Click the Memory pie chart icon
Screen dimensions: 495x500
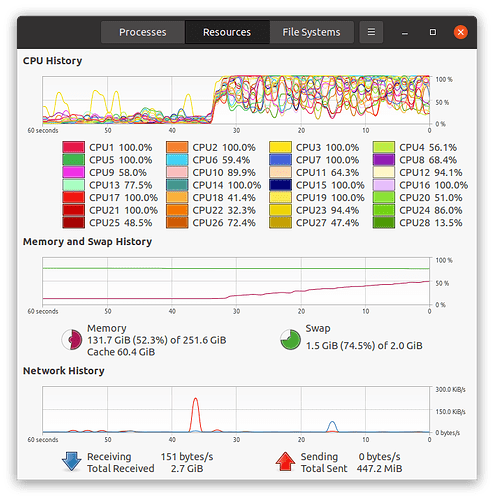coord(72,340)
